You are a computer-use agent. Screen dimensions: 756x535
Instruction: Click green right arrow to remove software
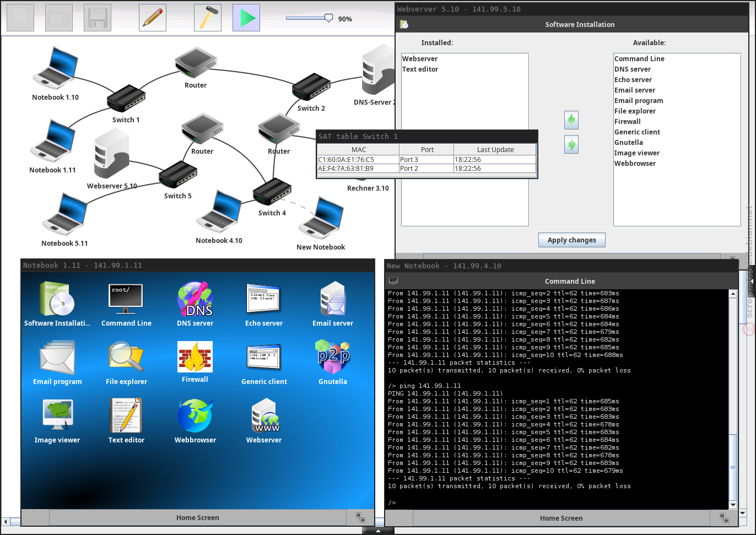coord(571,144)
